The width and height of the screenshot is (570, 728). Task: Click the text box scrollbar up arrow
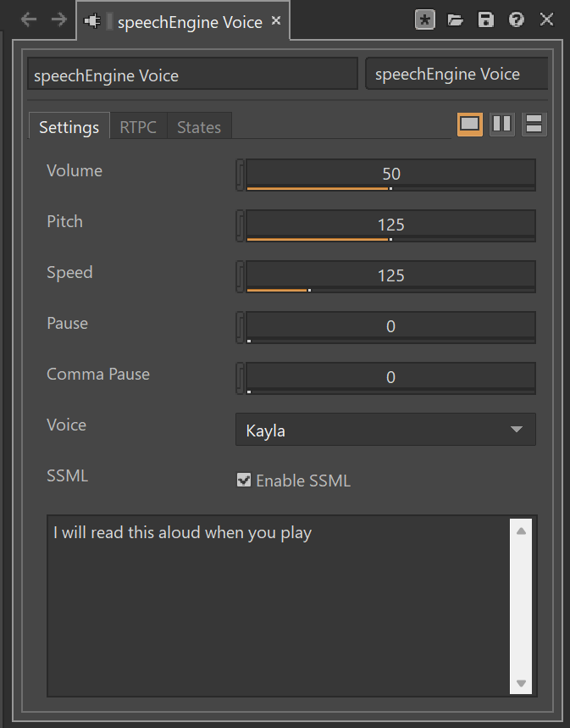click(x=521, y=531)
